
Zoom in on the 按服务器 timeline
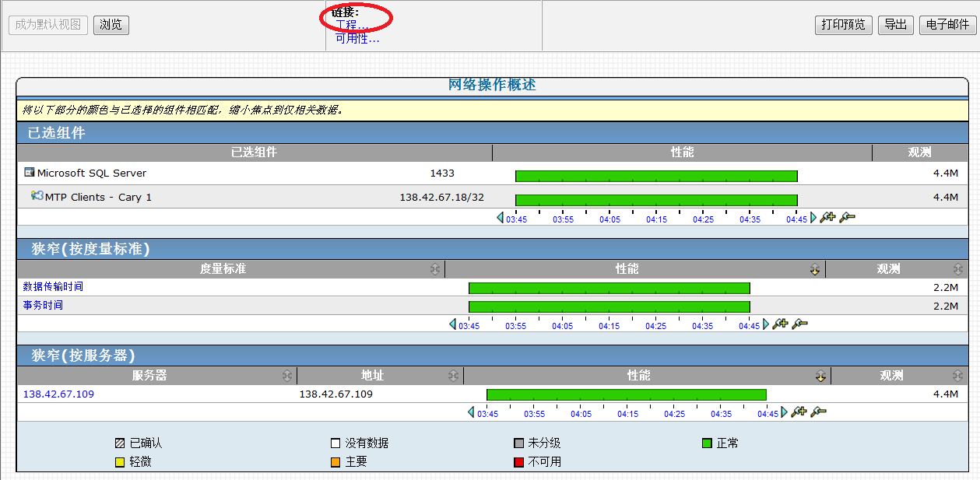[799, 412]
